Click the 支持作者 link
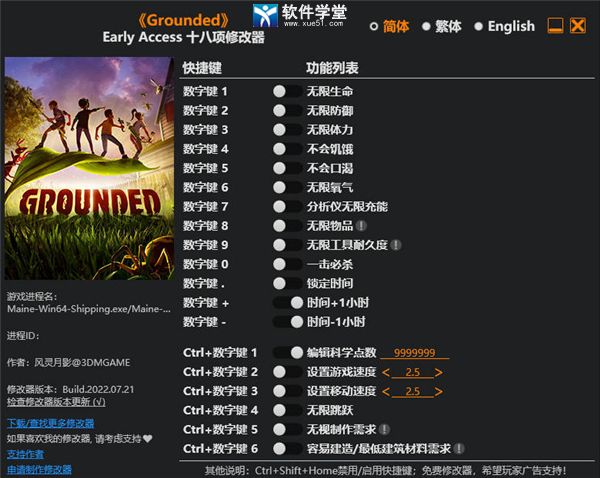 (x=25, y=454)
